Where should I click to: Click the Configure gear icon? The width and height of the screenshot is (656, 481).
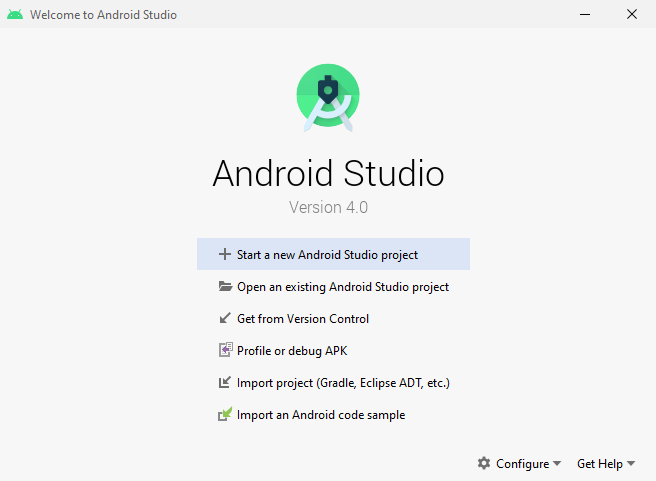tap(484, 464)
